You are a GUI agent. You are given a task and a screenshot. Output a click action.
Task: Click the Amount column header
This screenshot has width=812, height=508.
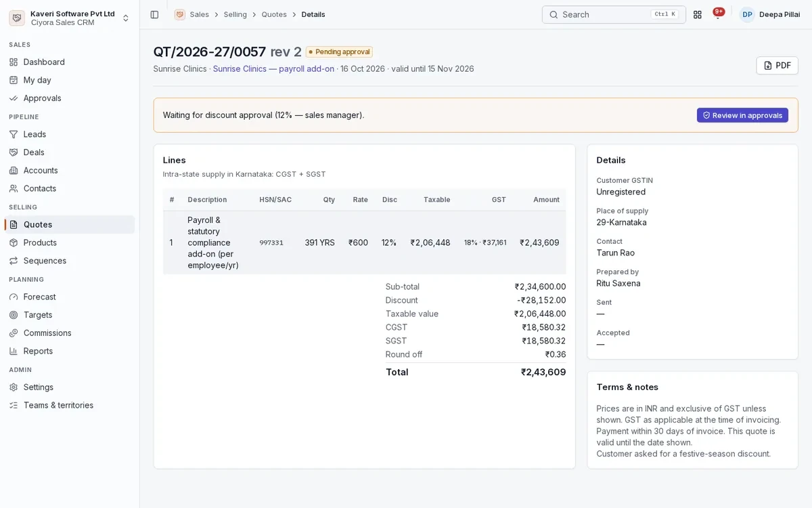click(x=546, y=200)
